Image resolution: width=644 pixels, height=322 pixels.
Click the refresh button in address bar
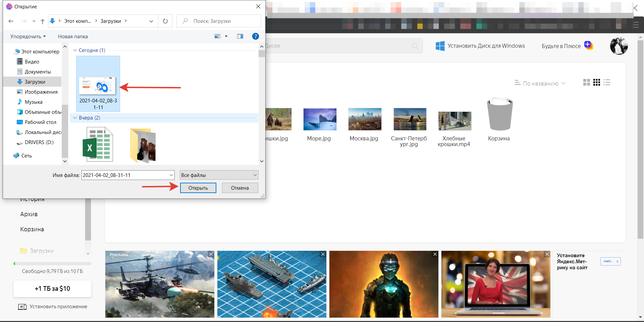[165, 21]
